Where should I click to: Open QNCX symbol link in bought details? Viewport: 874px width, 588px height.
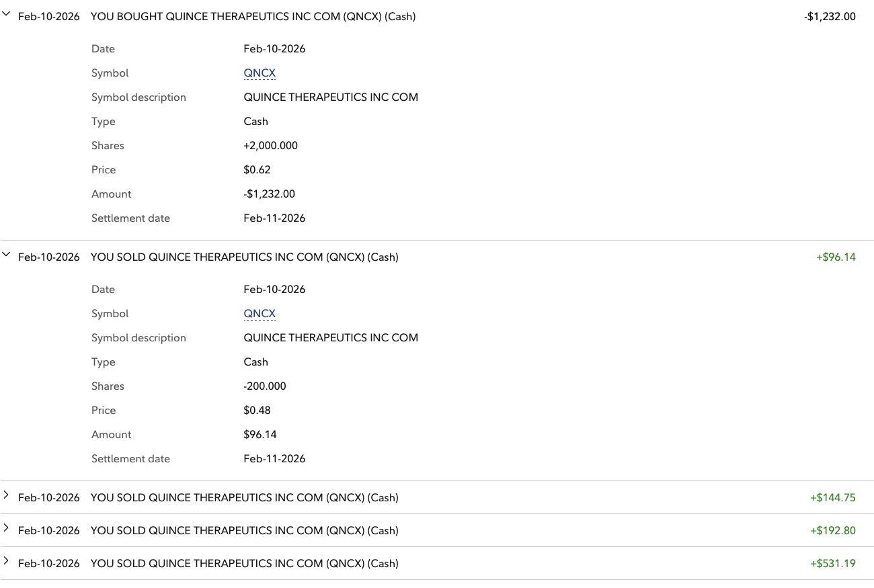pyautogui.click(x=260, y=73)
